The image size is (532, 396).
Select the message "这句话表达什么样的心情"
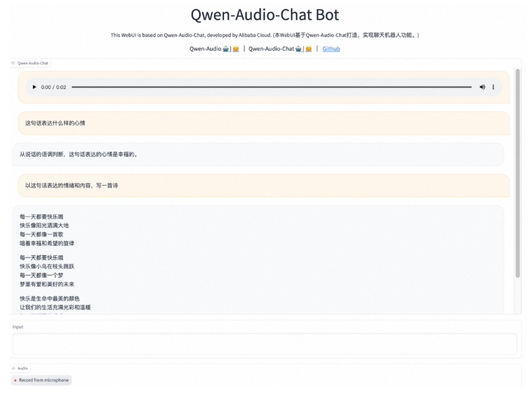(x=55, y=123)
